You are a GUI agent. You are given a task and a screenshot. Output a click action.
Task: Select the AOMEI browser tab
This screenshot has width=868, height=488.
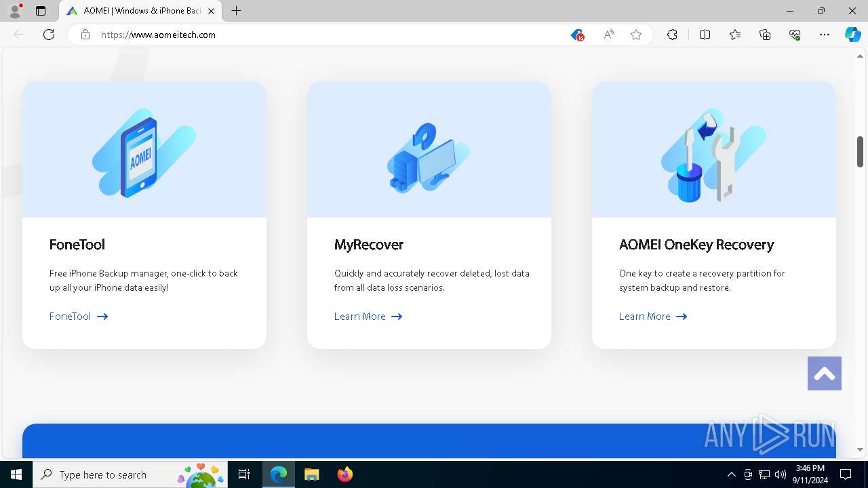(x=141, y=11)
